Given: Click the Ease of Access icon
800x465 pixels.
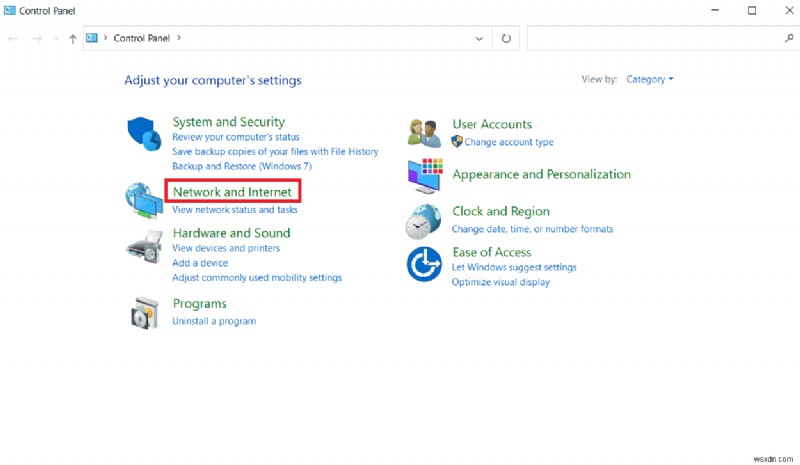Looking at the screenshot, I should click(425, 264).
